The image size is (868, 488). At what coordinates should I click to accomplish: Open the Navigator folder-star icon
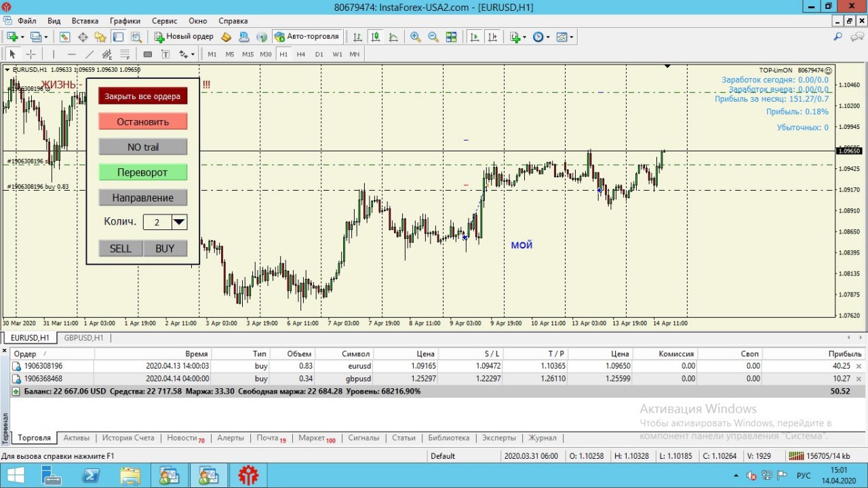point(100,37)
